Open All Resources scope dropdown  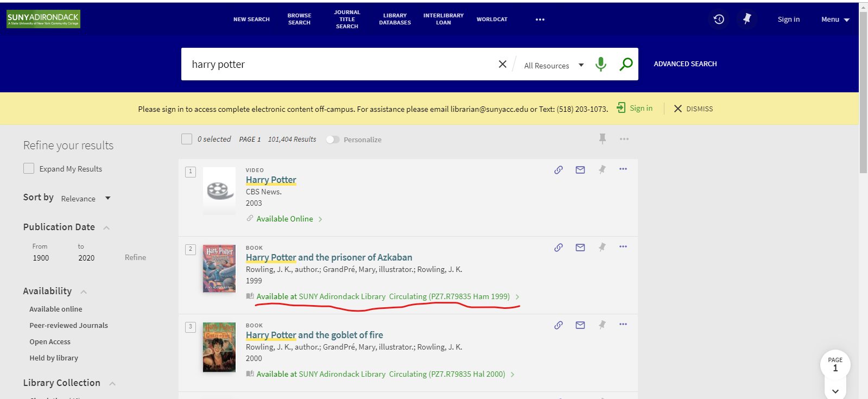554,65
